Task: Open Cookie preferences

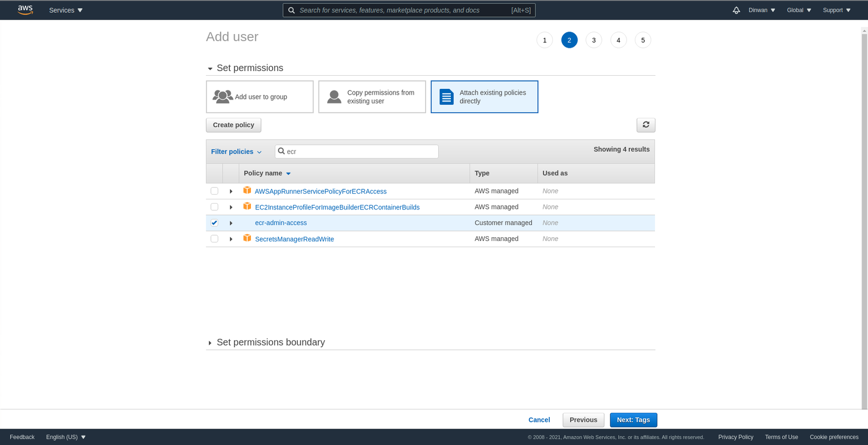Action: (834, 437)
